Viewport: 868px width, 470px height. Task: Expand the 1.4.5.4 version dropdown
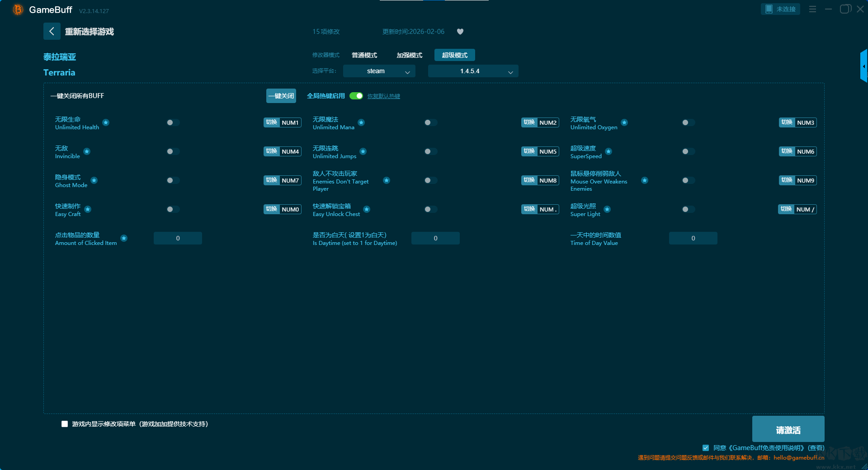pos(473,71)
